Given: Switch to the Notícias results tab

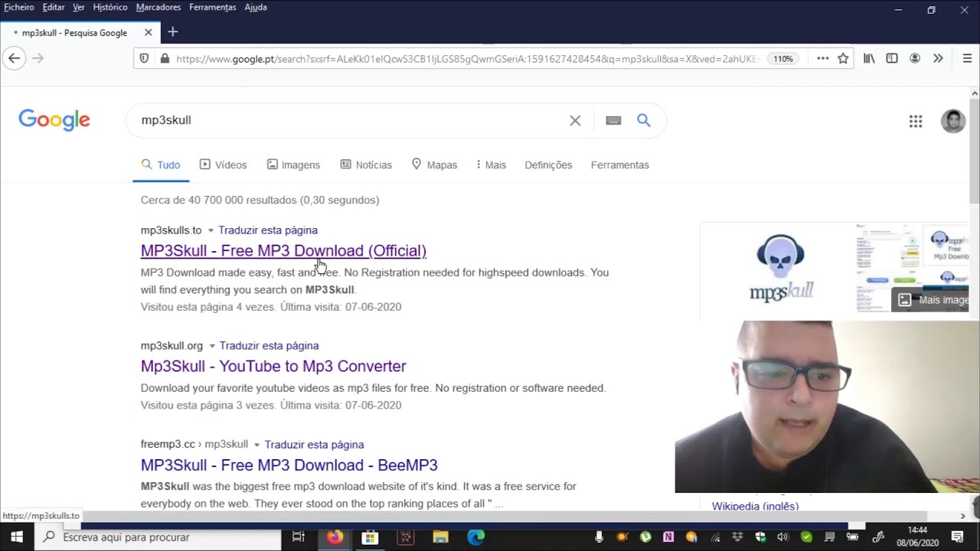Looking at the screenshot, I should (366, 165).
